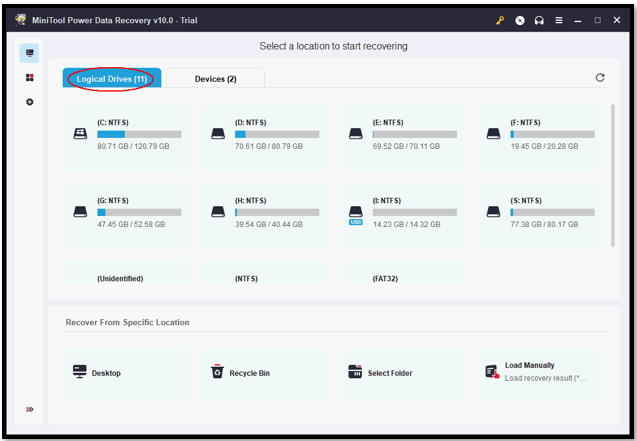Image resolution: width=637 pixels, height=441 pixels.
Task: Select the This PC sidebar icon
Action: [x=29, y=53]
